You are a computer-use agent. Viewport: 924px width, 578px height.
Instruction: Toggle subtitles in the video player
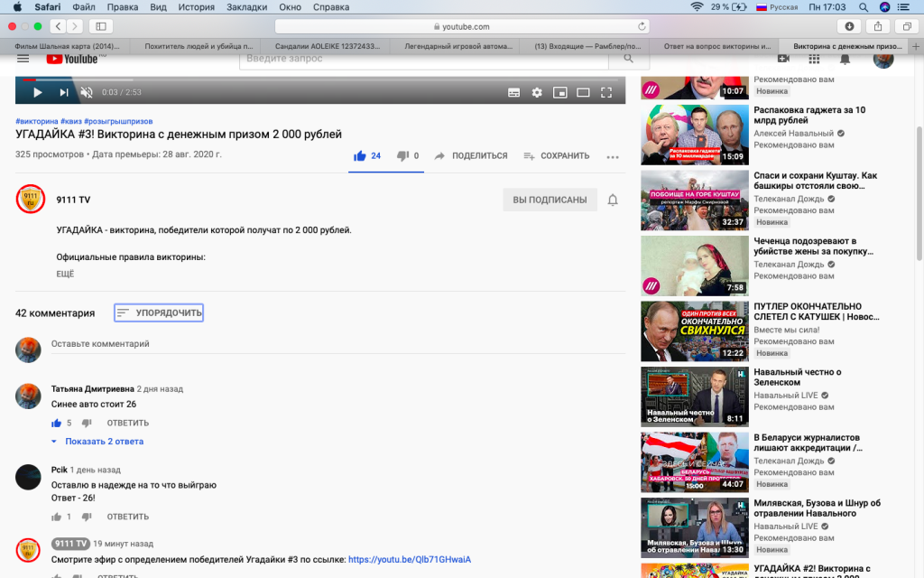(513, 92)
